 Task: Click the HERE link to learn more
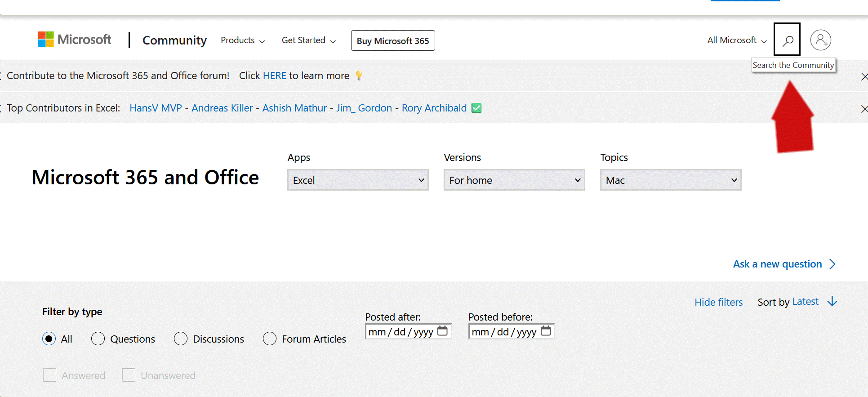point(275,76)
